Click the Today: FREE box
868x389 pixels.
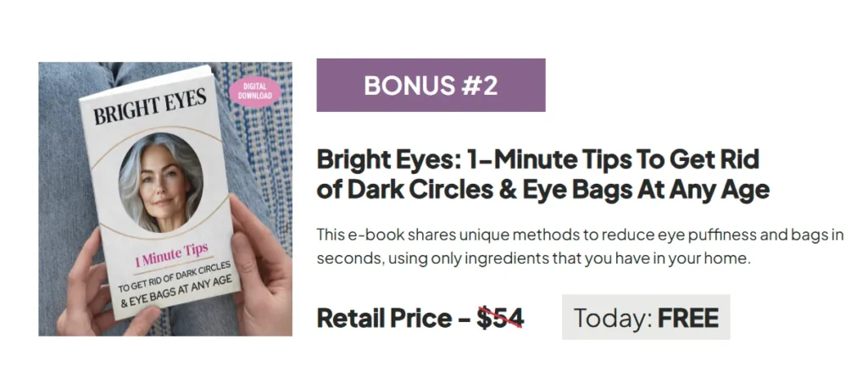coord(645,317)
